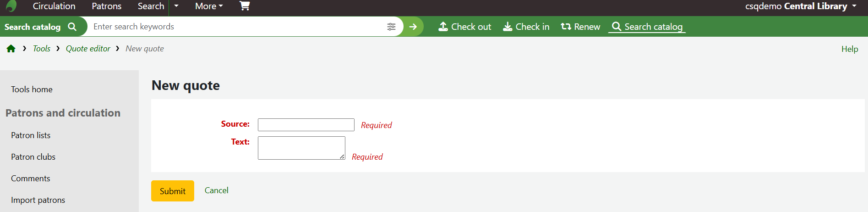Viewport: 868px width, 212px height.
Task: Expand the csqdemo Central Library menu
Action: [801, 6]
